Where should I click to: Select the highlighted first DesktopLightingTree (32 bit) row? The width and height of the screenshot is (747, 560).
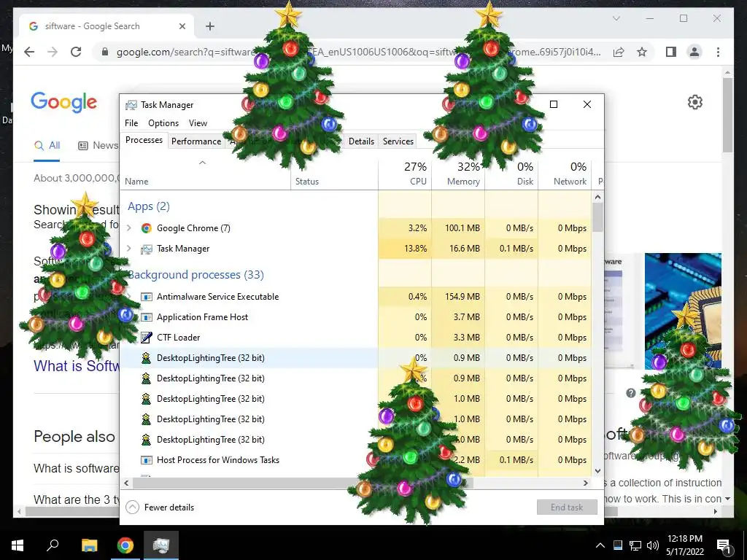356,358
